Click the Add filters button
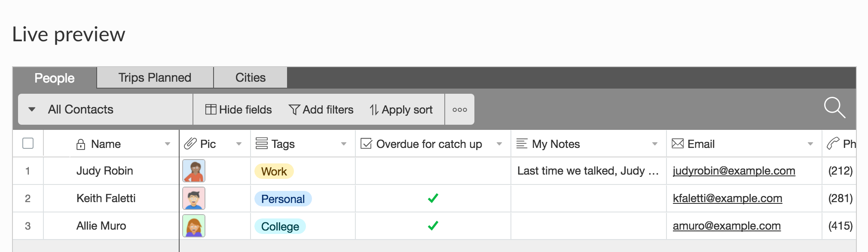The width and height of the screenshot is (868, 252). click(x=321, y=110)
